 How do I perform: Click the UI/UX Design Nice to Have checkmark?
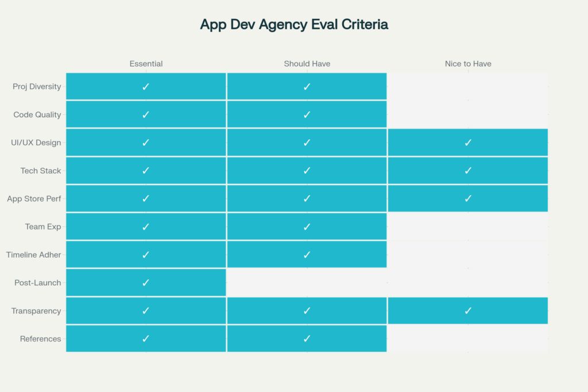[468, 142]
